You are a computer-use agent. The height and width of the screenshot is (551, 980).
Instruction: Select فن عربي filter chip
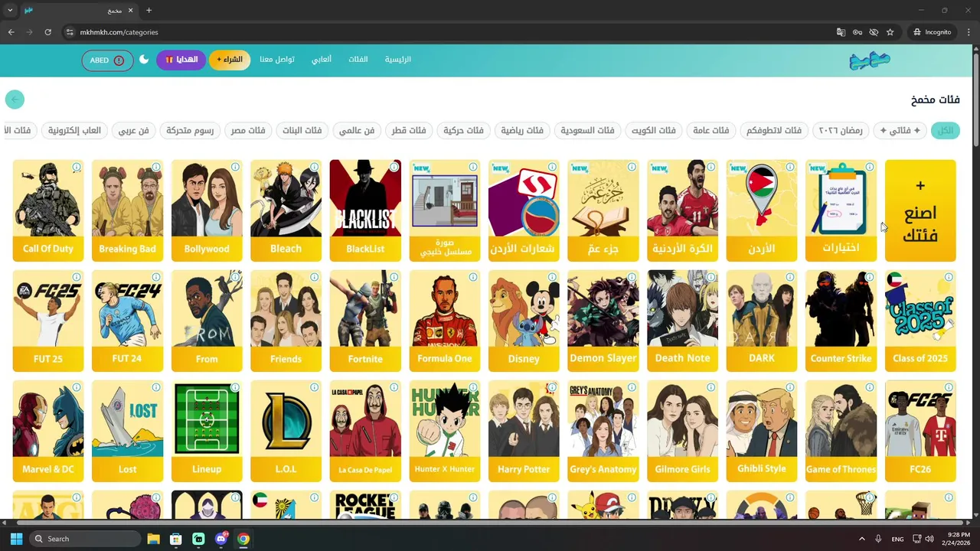(x=133, y=131)
